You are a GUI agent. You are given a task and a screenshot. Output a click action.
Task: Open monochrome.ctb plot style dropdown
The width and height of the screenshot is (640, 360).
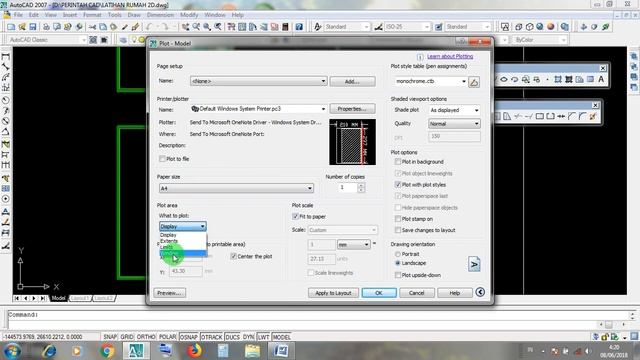431,81
